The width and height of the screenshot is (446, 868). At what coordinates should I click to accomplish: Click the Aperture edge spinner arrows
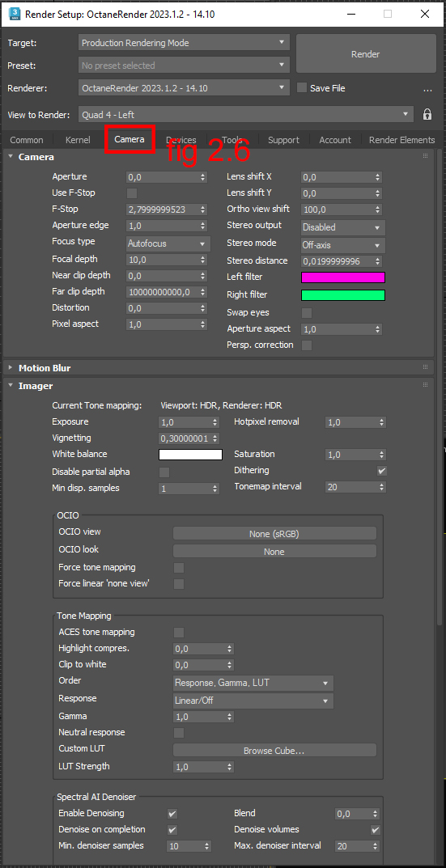(x=203, y=226)
